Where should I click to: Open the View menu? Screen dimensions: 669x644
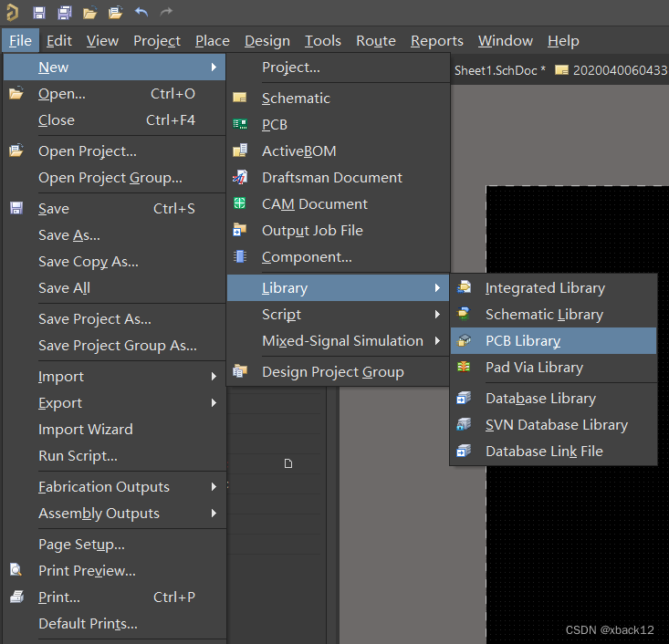point(102,41)
